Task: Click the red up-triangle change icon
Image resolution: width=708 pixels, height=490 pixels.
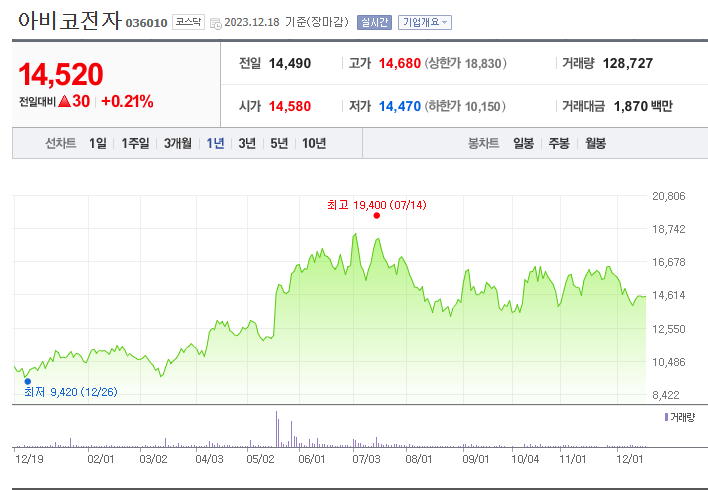Action: click(x=64, y=101)
